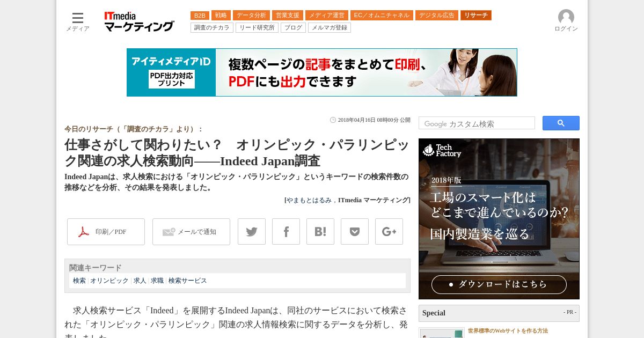Image resolution: width=644 pixels, height=338 pixels.
Task: Open the EC／オムニチャネル category tab
Action: click(x=382, y=16)
